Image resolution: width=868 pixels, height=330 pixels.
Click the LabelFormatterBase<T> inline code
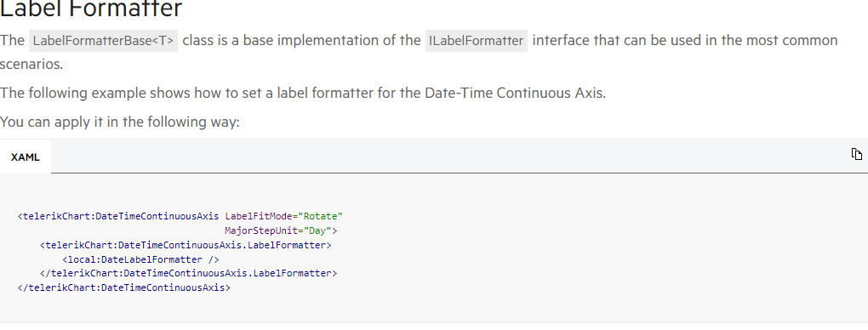103,41
